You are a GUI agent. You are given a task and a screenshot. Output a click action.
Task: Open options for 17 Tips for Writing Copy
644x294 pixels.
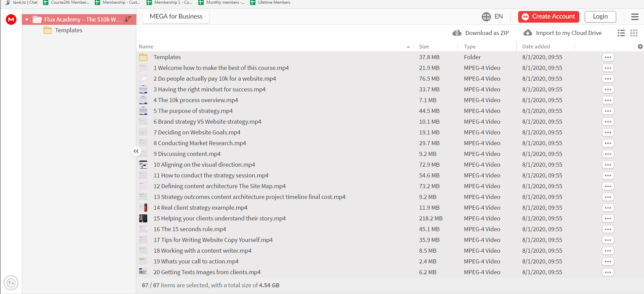608,240
